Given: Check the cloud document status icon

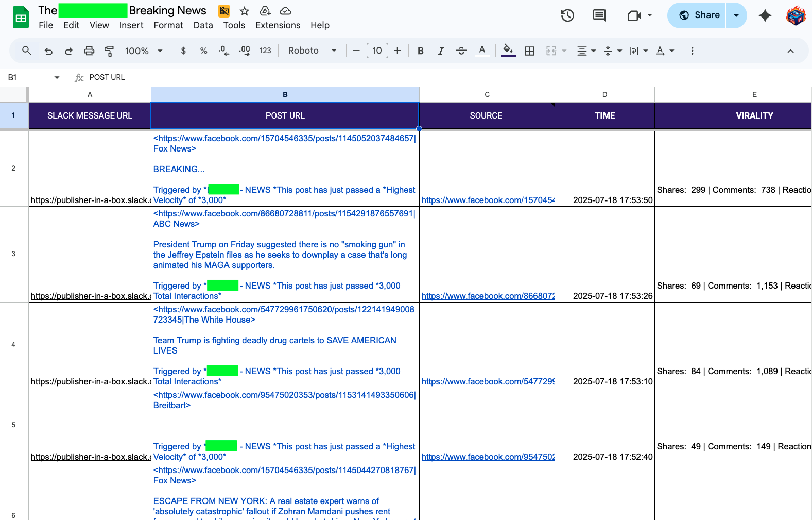Looking at the screenshot, I should [x=285, y=11].
